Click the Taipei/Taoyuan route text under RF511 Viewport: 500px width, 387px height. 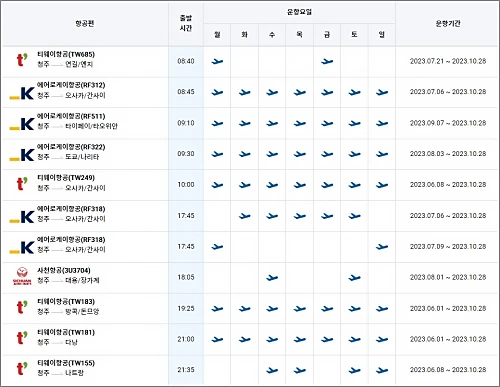tap(91, 126)
